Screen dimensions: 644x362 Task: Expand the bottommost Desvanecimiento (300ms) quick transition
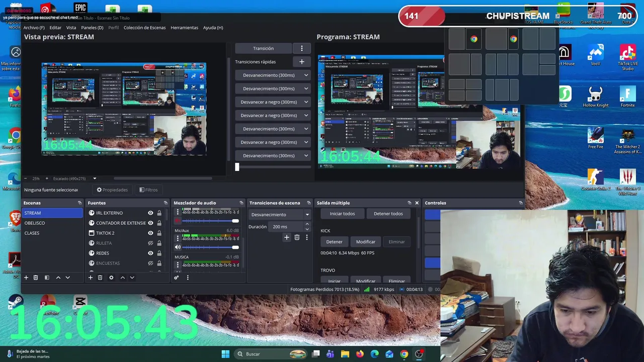click(306, 155)
